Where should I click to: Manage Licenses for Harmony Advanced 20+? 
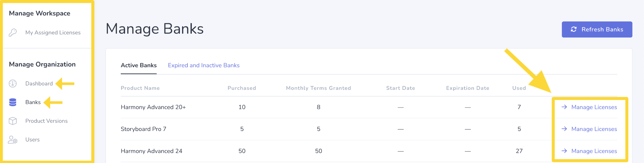(594, 107)
